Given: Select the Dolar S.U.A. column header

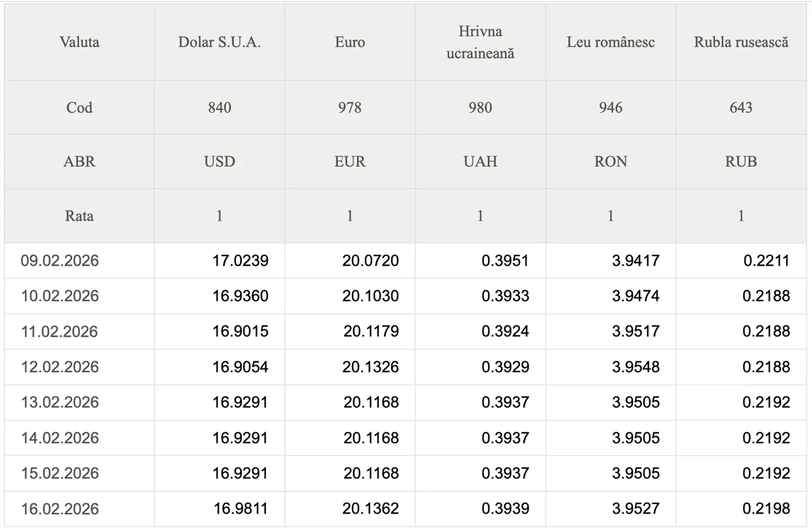Looking at the screenshot, I should coord(219,42).
